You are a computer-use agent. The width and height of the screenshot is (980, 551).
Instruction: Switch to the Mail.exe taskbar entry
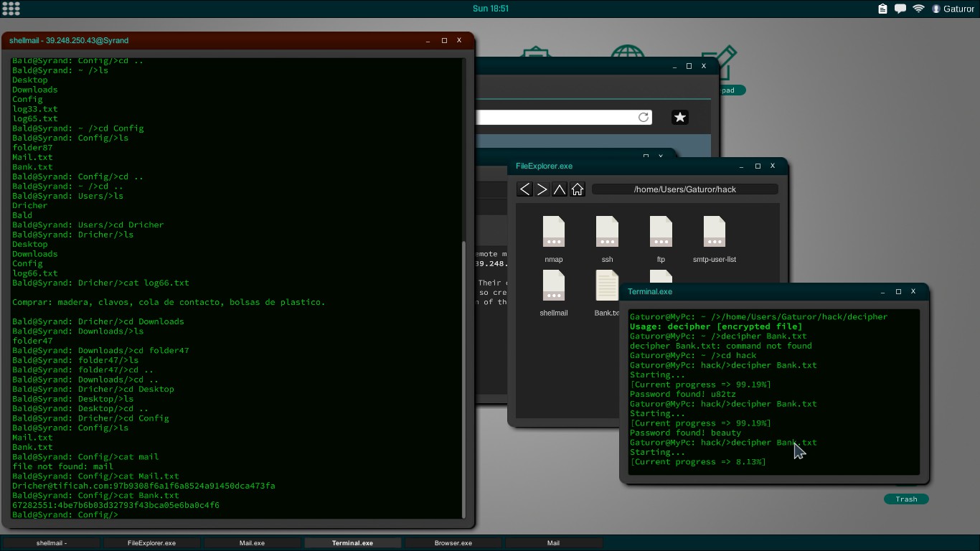tap(252, 543)
